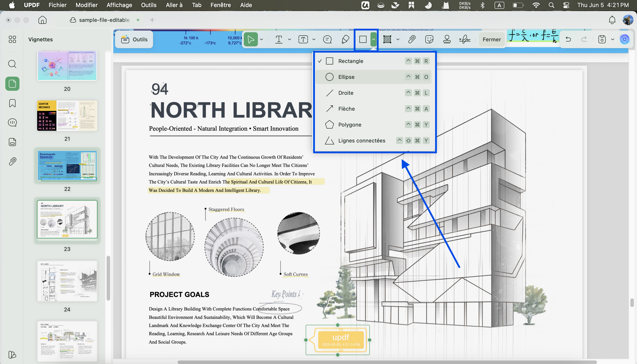The image size is (637, 364).
Task: Select the pencil drawing tool
Action: (345, 39)
